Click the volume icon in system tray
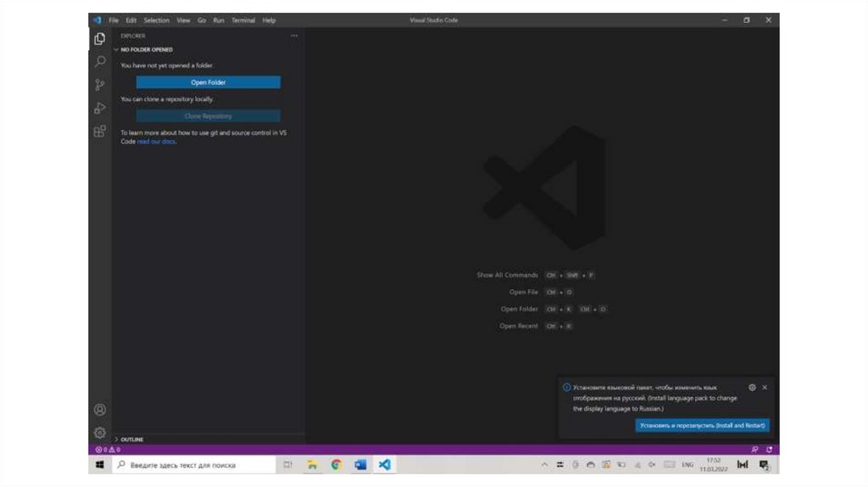Screen dimensions: 868x487 click(652, 465)
